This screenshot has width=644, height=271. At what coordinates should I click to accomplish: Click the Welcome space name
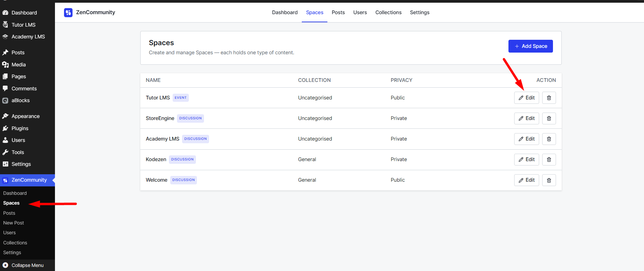[156, 180]
